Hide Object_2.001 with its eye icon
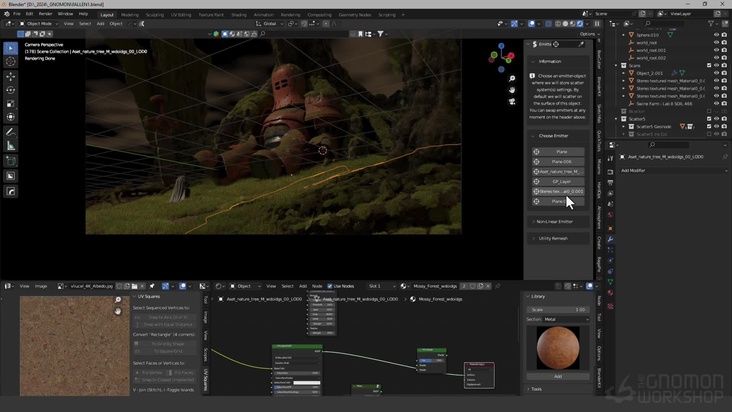This screenshot has height=412, width=732. tap(717, 73)
